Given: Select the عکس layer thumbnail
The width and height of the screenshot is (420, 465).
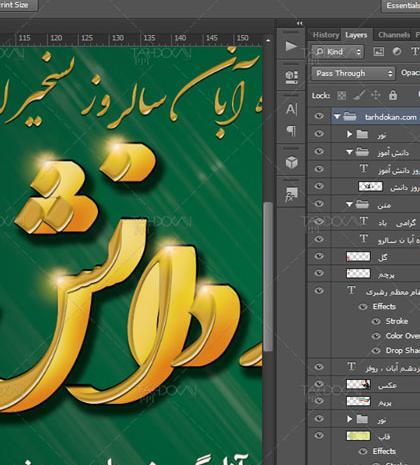Looking at the screenshot, I should pyautogui.click(x=358, y=384).
